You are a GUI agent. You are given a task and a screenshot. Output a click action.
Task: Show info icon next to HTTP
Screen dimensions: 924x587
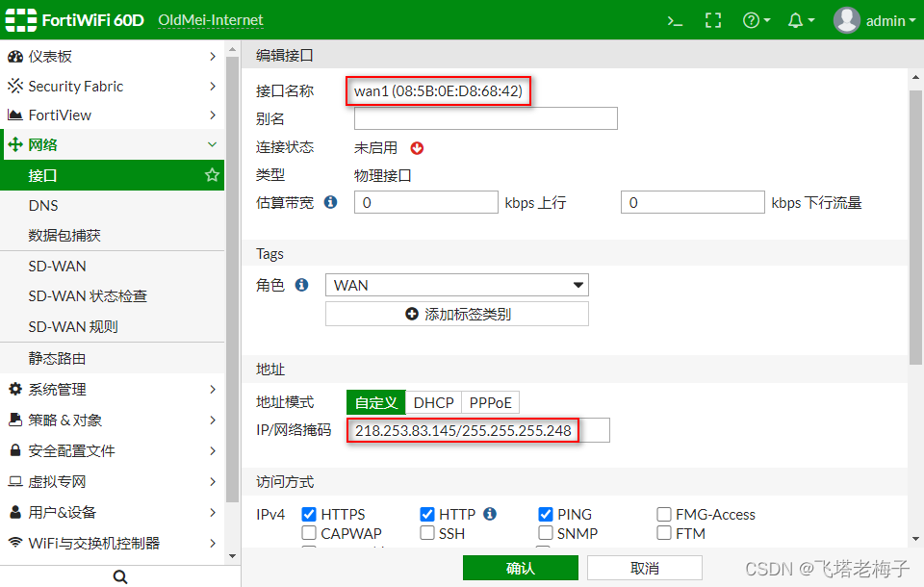pyautogui.click(x=490, y=514)
